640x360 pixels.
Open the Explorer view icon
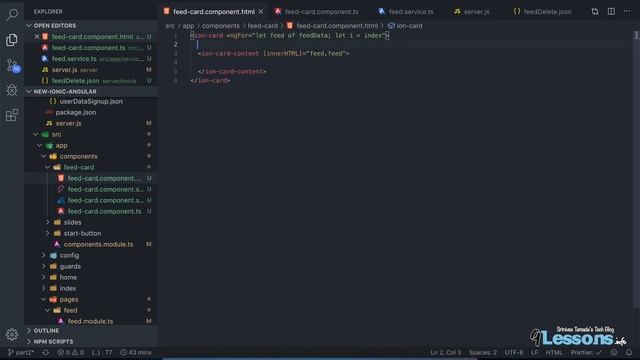(x=12, y=40)
